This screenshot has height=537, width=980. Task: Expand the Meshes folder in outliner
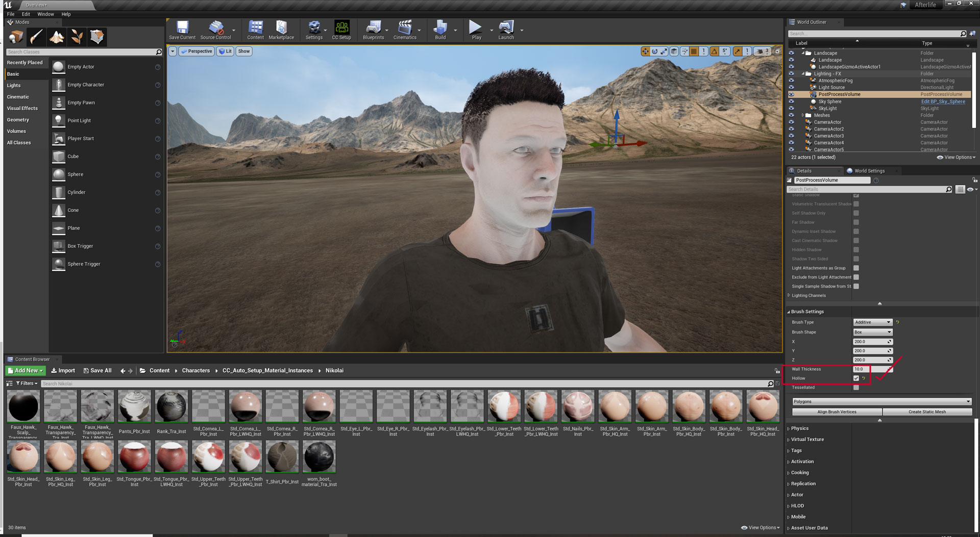803,115
